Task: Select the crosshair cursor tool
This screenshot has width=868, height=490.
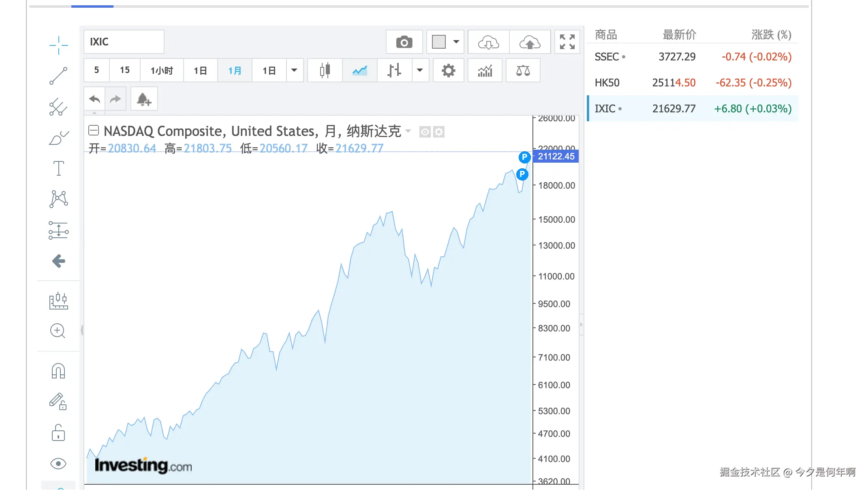Action: (x=58, y=45)
